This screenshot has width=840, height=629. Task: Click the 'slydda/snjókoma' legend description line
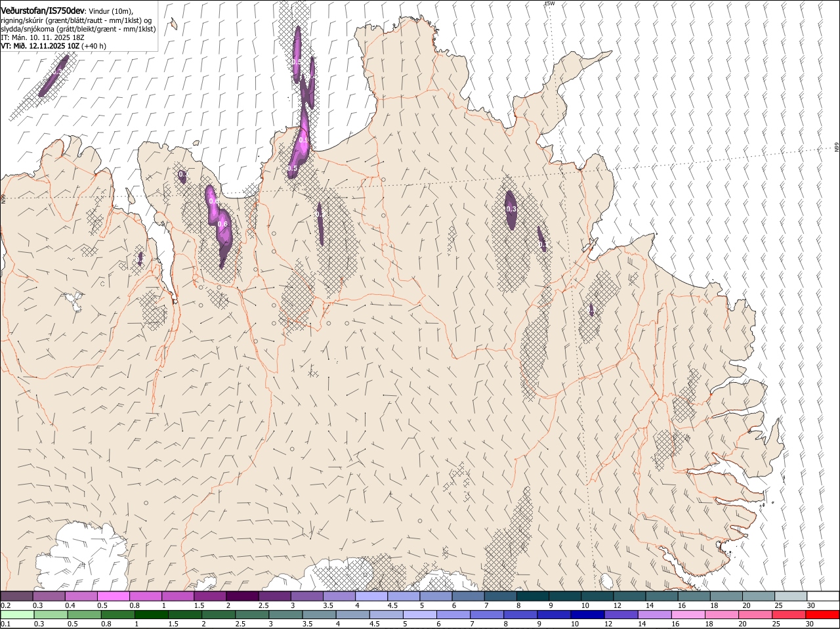(78, 29)
